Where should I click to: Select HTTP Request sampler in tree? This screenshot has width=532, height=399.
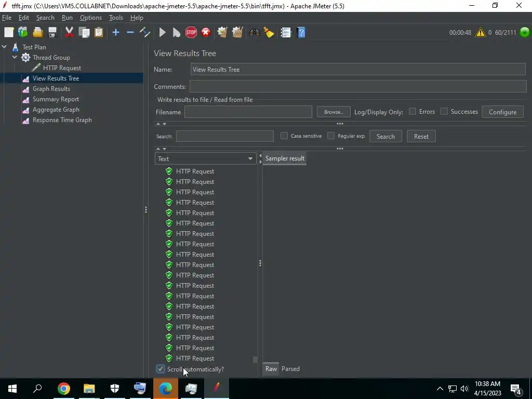click(62, 68)
